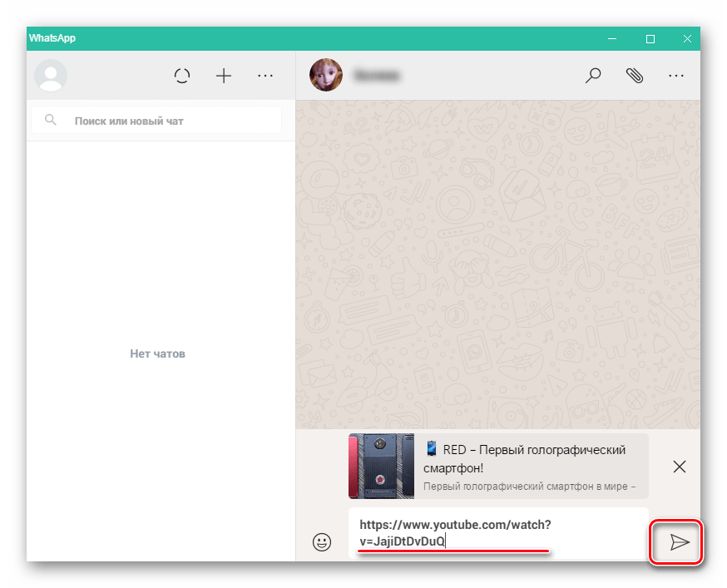Close the WhatsApp window
Image resolution: width=727 pixels, height=588 pixels.
tap(687, 39)
